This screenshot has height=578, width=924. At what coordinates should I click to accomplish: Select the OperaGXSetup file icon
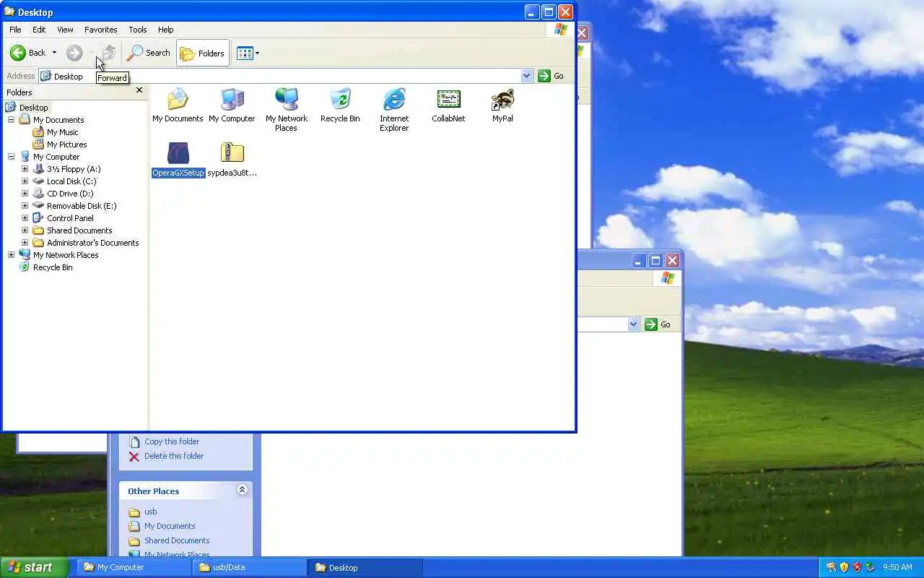point(178,160)
